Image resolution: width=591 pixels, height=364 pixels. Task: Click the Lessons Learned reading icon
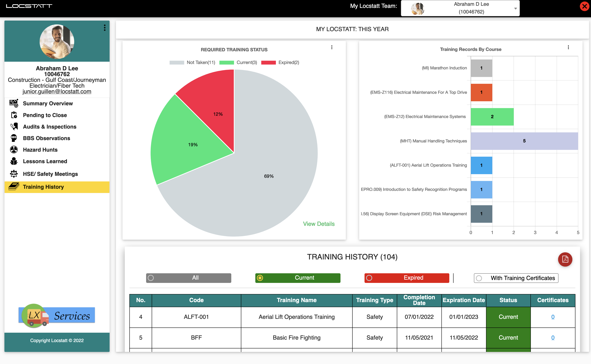(14, 161)
